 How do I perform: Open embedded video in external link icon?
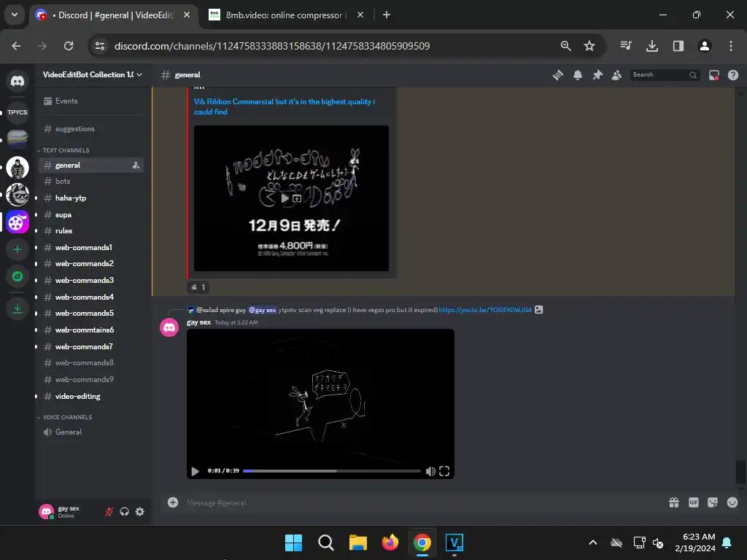[x=297, y=198]
